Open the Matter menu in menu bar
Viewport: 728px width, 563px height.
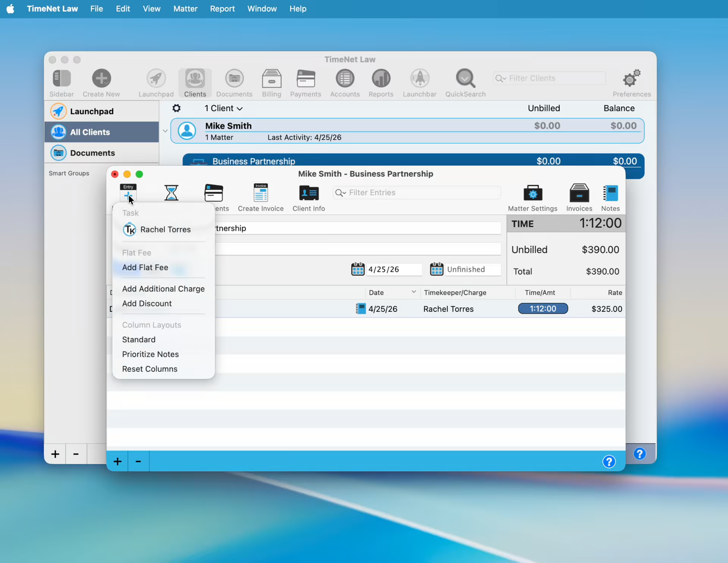185,9
